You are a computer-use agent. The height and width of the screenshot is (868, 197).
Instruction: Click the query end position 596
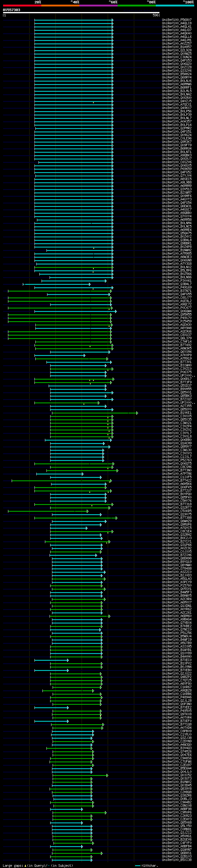[155, 15]
